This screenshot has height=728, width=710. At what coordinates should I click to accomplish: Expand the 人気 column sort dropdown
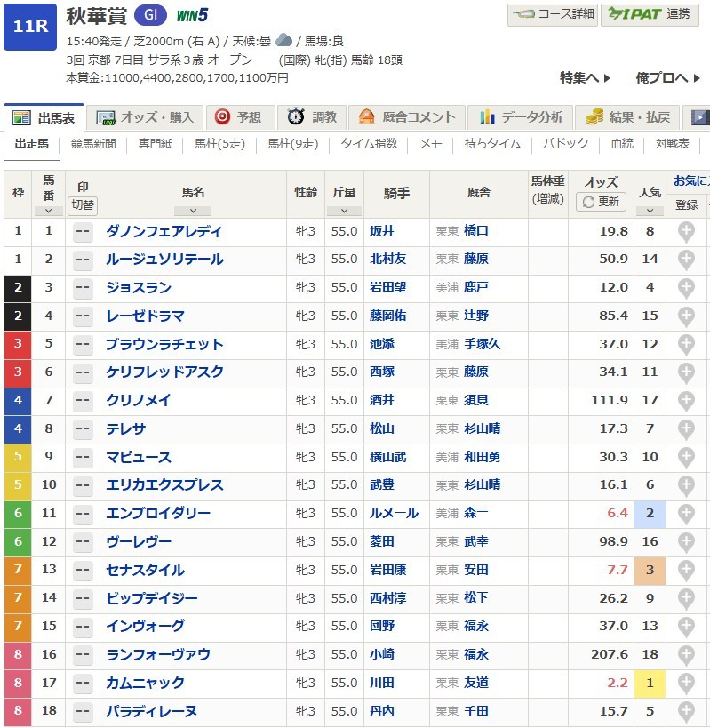click(x=650, y=211)
